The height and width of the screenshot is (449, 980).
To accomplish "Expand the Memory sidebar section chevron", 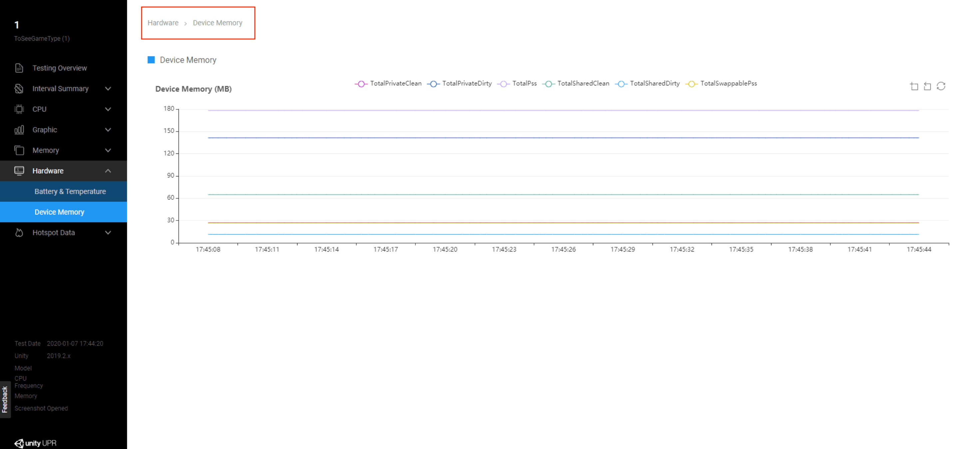I will pos(108,150).
